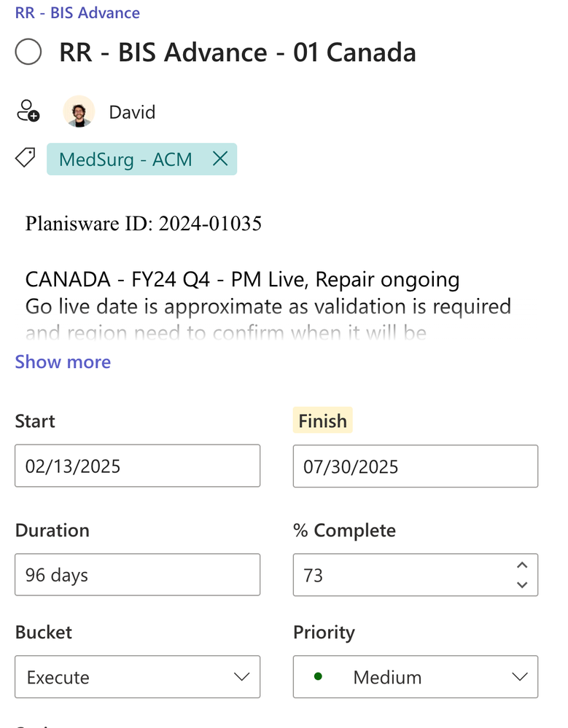Click the Bucket dropdown chevron arrow

[241, 677]
